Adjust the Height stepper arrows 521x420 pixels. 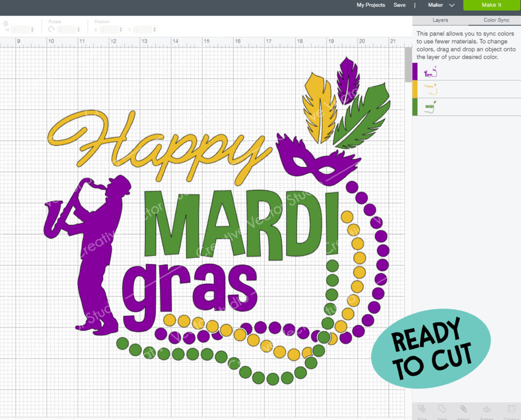click(x=32, y=30)
